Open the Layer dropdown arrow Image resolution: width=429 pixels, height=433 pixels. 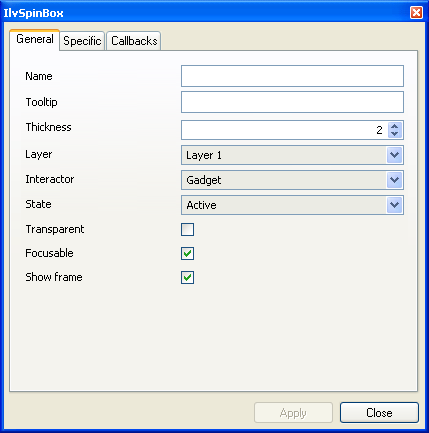tap(395, 155)
